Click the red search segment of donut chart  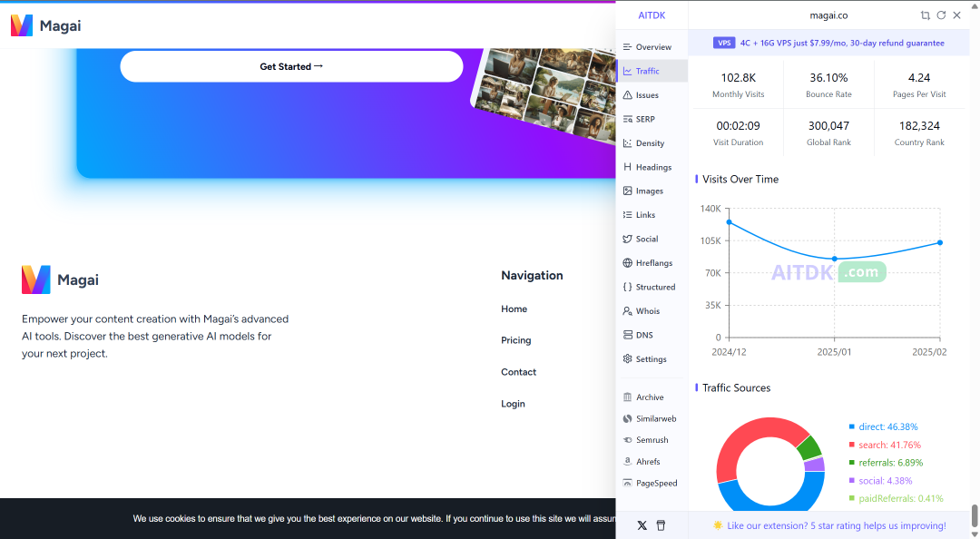(750, 433)
